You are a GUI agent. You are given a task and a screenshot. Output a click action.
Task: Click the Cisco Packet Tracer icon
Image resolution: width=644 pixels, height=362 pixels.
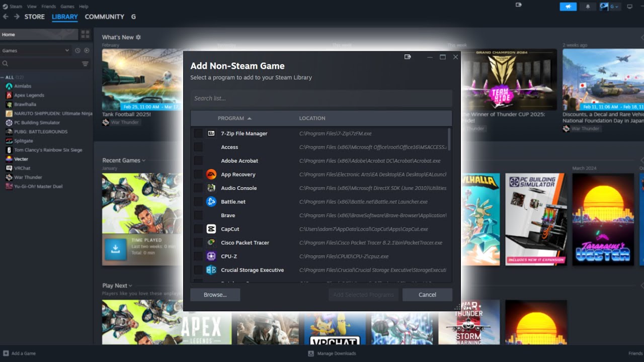211,242
